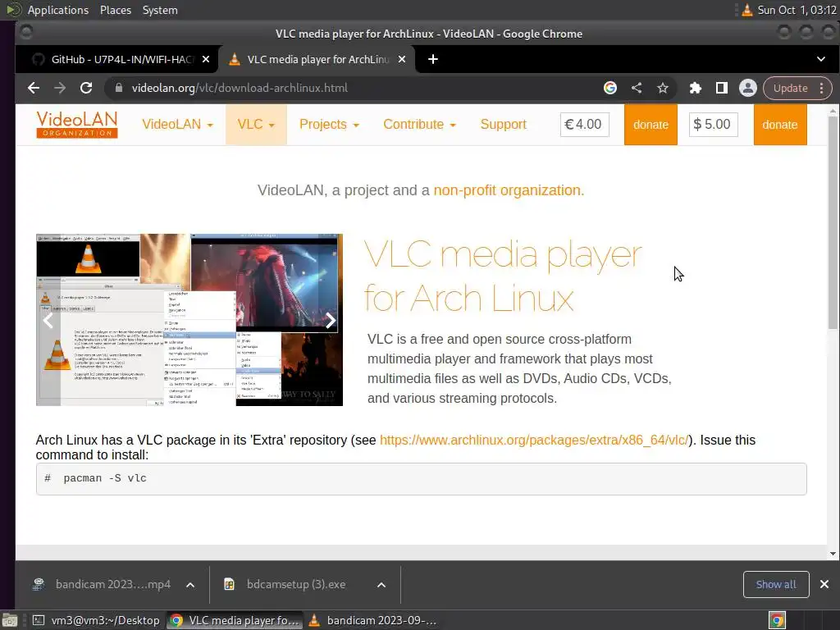840x630 pixels.
Task: Open the Support page link
Action: pos(503,125)
